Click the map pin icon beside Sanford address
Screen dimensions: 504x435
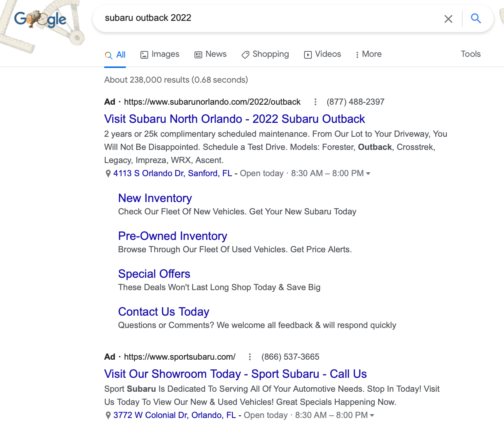click(108, 174)
